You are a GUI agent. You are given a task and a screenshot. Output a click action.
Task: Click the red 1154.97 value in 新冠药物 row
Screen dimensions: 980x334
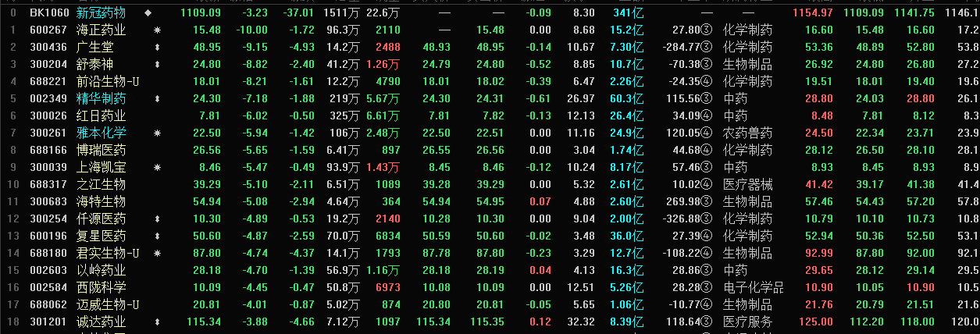pos(812,13)
